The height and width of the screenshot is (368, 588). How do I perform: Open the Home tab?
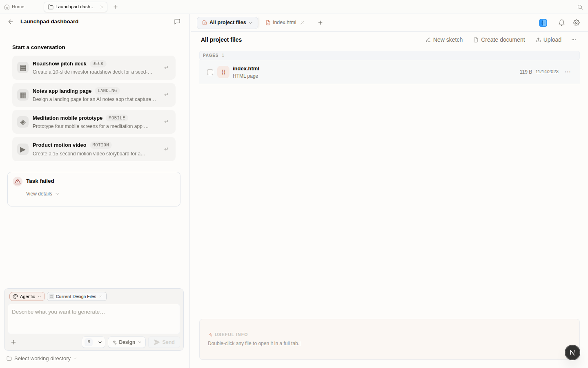tap(15, 7)
